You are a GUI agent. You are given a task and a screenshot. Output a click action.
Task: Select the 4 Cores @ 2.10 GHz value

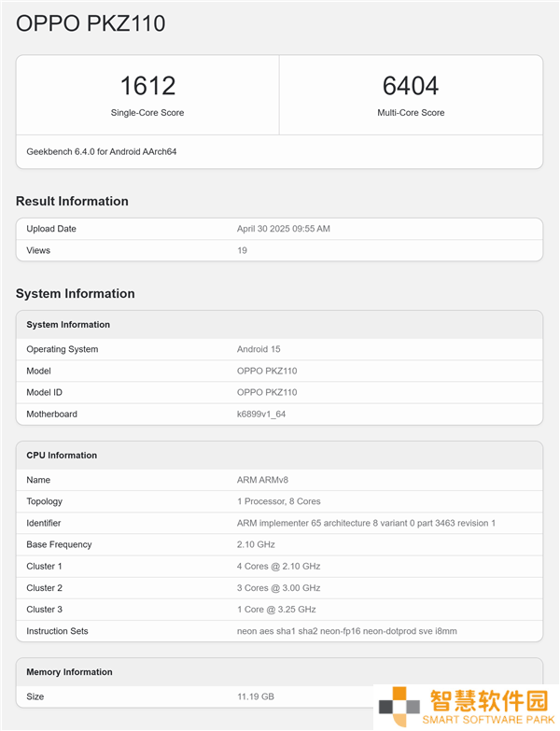click(279, 566)
